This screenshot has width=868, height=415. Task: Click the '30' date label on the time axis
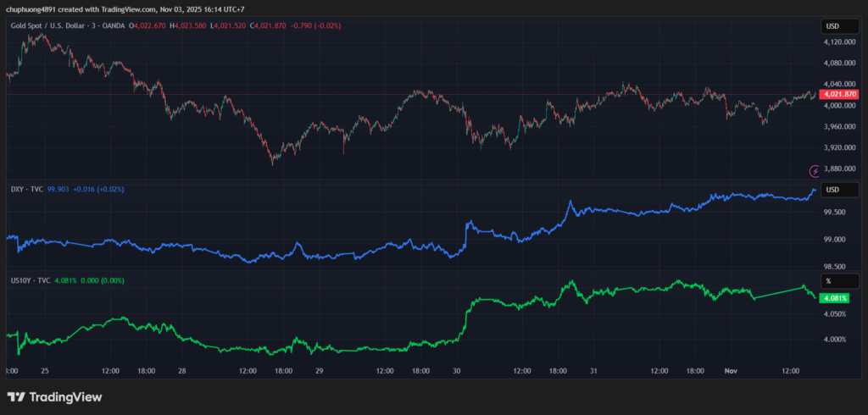pyautogui.click(x=457, y=371)
